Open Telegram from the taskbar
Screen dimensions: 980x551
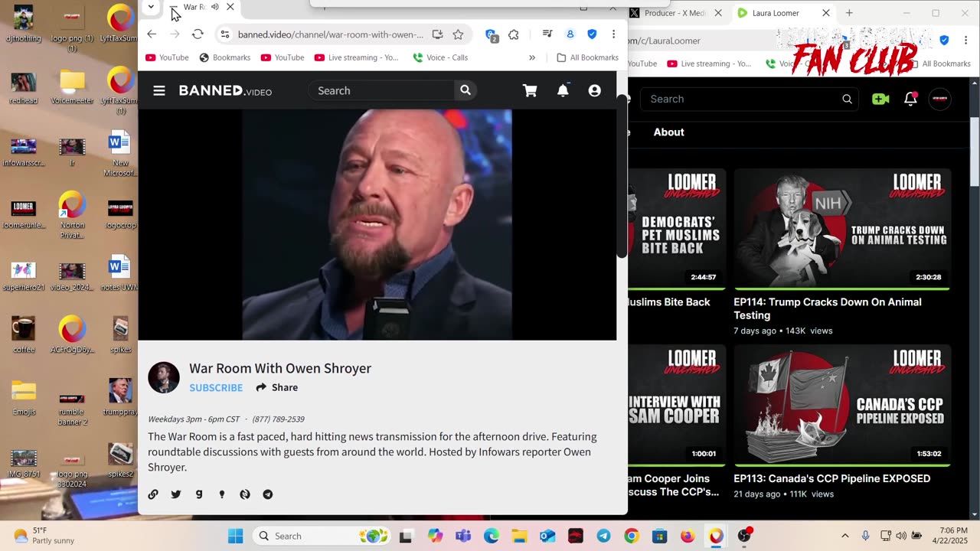pyautogui.click(x=603, y=536)
